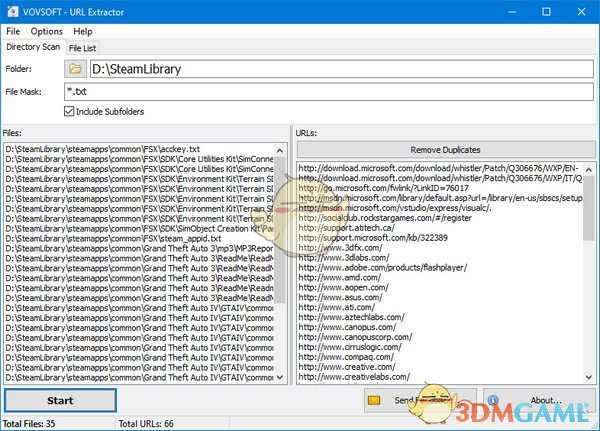Screen dimensions: 600x431
Task: Select URL www.canopus.com/
Action: click(x=440, y=327)
